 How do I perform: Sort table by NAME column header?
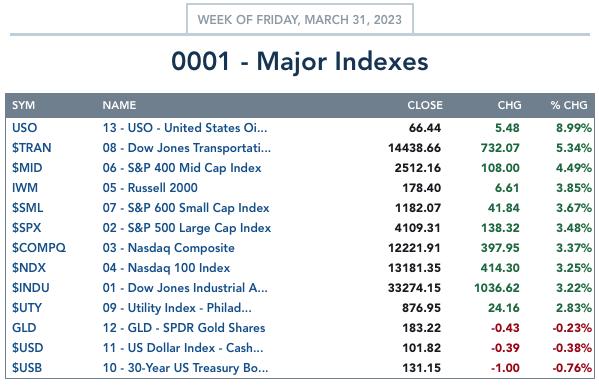[x=119, y=105]
